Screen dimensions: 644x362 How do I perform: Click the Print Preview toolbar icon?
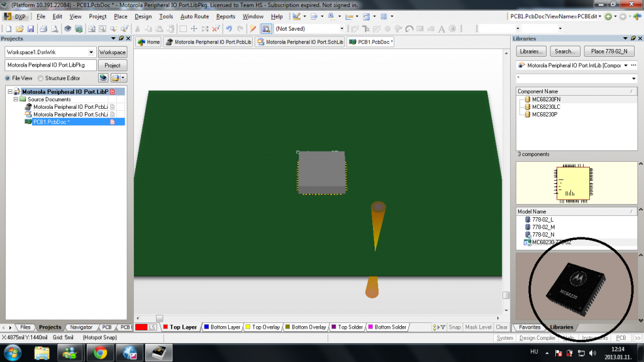point(54,29)
